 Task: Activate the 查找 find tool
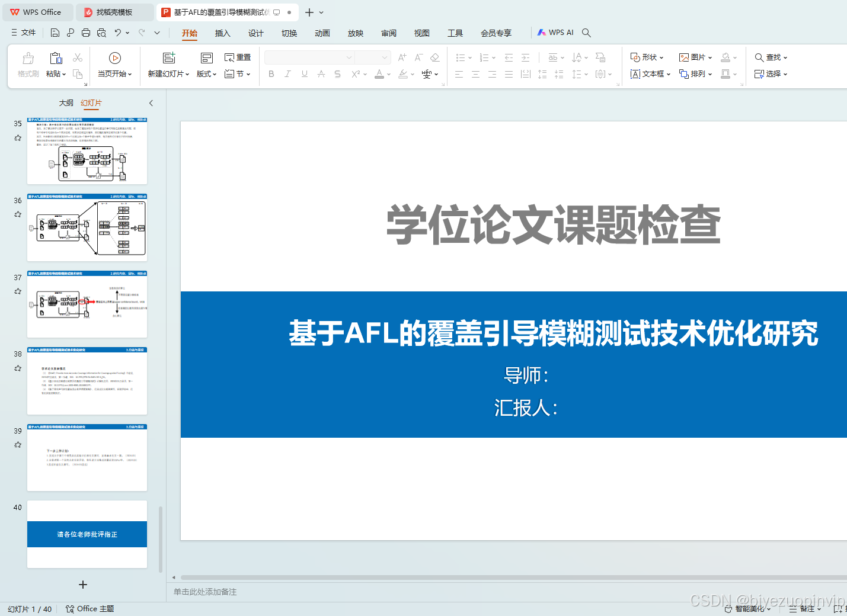[770, 57]
